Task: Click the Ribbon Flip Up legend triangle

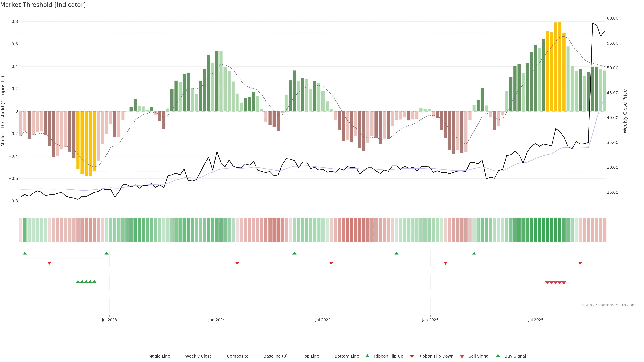Action: [367, 356]
